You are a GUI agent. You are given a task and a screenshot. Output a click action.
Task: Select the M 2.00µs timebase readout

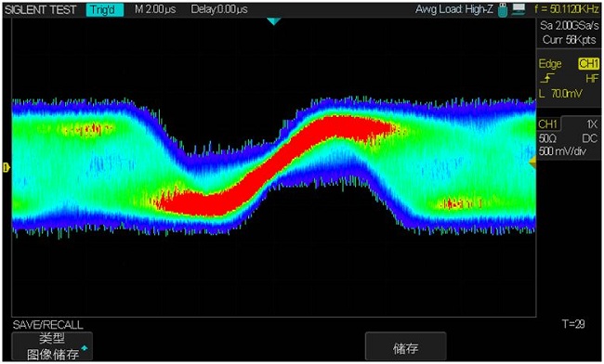tap(155, 9)
